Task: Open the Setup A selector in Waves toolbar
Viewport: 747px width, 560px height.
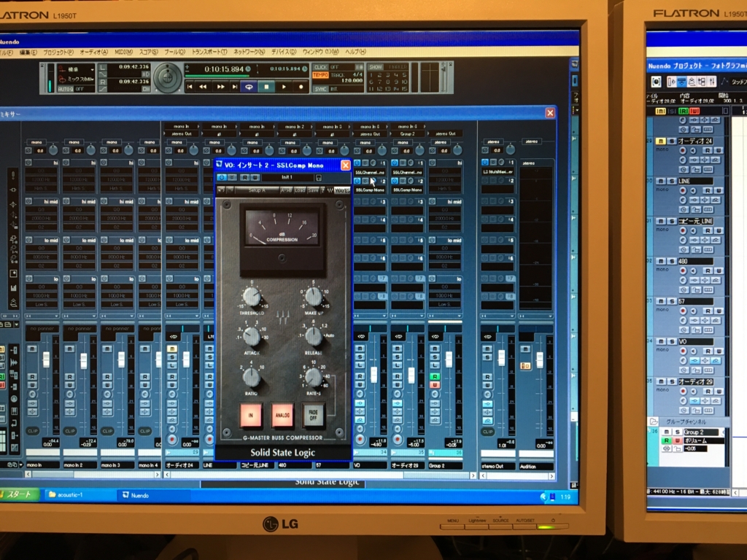Action: point(256,190)
